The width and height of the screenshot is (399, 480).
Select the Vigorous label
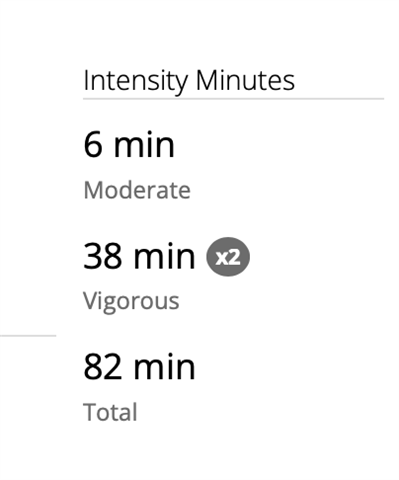(131, 302)
